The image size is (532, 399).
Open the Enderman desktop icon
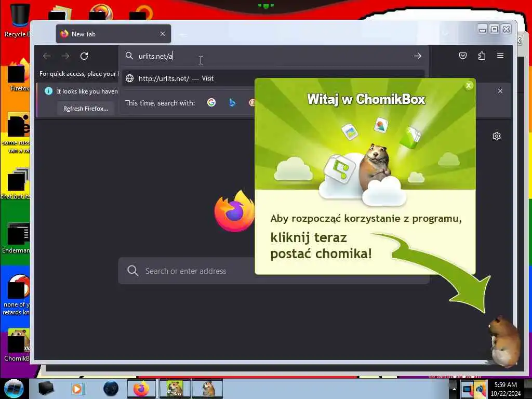click(16, 238)
